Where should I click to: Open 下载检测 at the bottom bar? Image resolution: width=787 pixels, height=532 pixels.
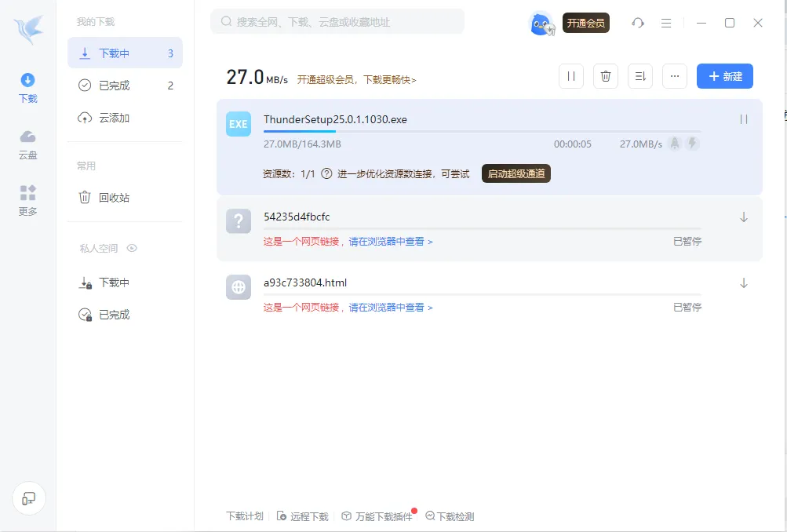tap(450, 516)
